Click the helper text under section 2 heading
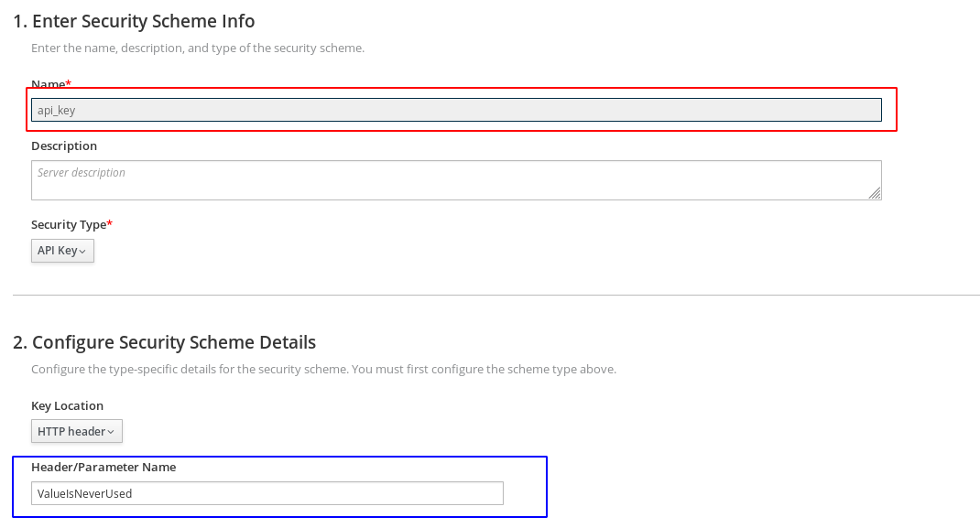The image size is (980, 528). (x=323, y=370)
